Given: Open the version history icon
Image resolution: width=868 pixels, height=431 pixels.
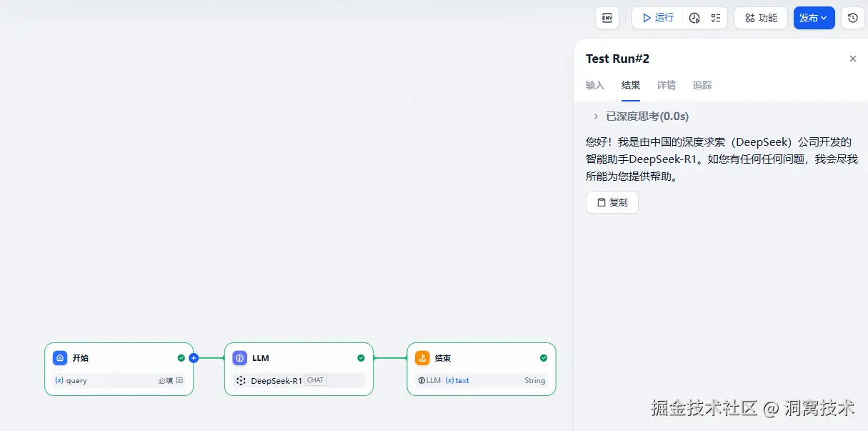Looking at the screenshot, I should coord(853,18).
